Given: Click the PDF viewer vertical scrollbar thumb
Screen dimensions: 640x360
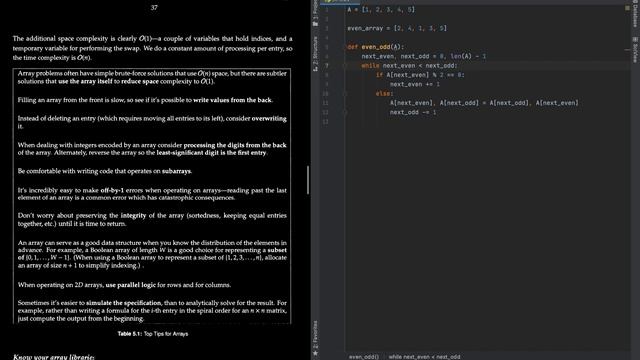Looking at the screenshot, I should pos(308,180).
